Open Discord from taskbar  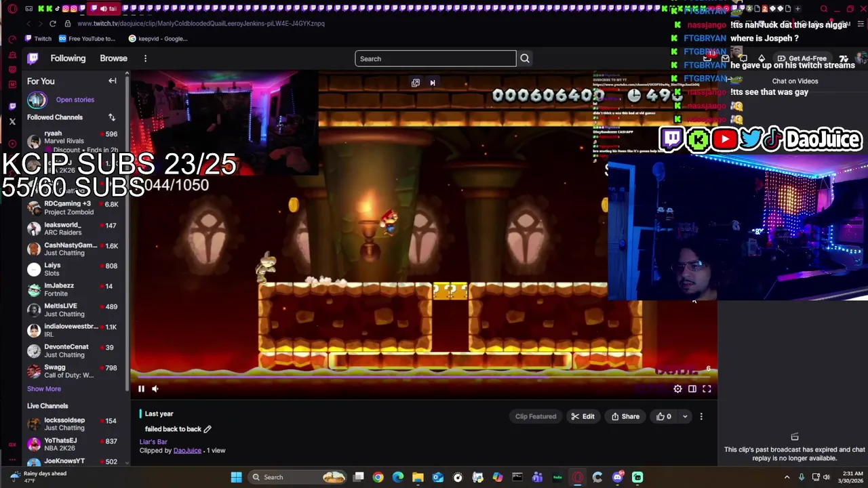click(x=617, y=477)
